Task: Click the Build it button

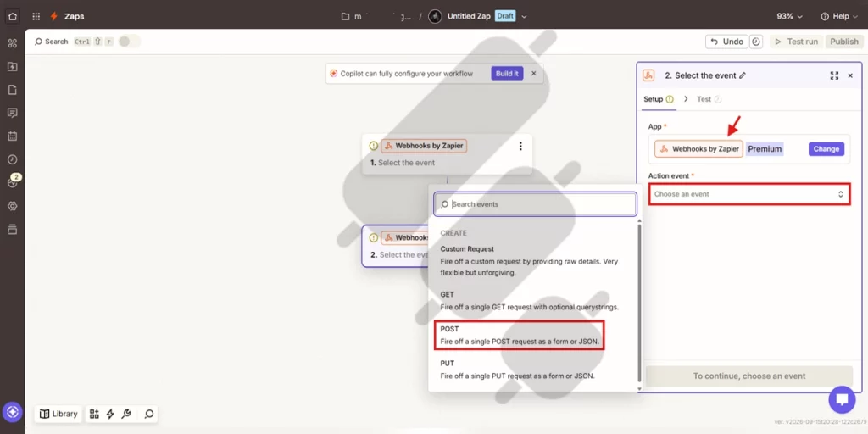Action: pyautogui.click(x=507, y=74)
